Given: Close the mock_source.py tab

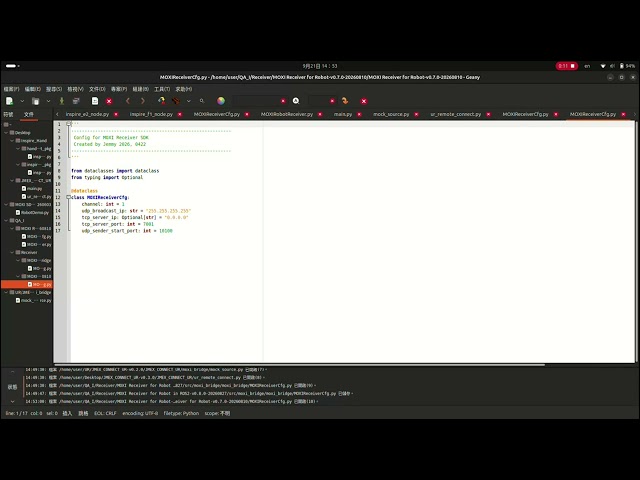Looking at the screenshot, I should 416,114.
